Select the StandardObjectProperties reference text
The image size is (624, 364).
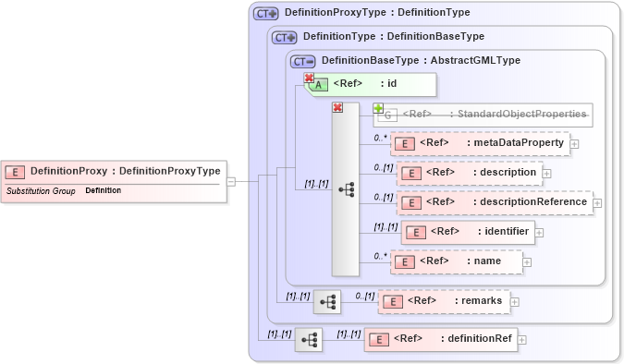point(495,115)
